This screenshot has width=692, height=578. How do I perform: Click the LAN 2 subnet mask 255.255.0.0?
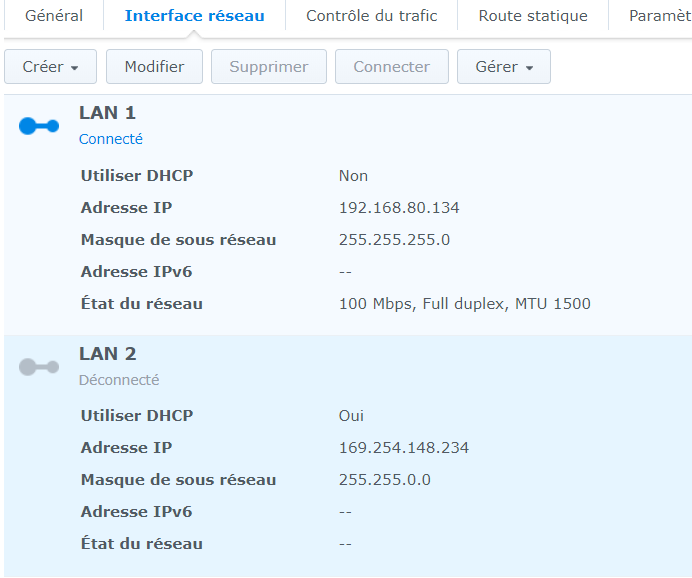pyautogui.click(x=384, y=480)
